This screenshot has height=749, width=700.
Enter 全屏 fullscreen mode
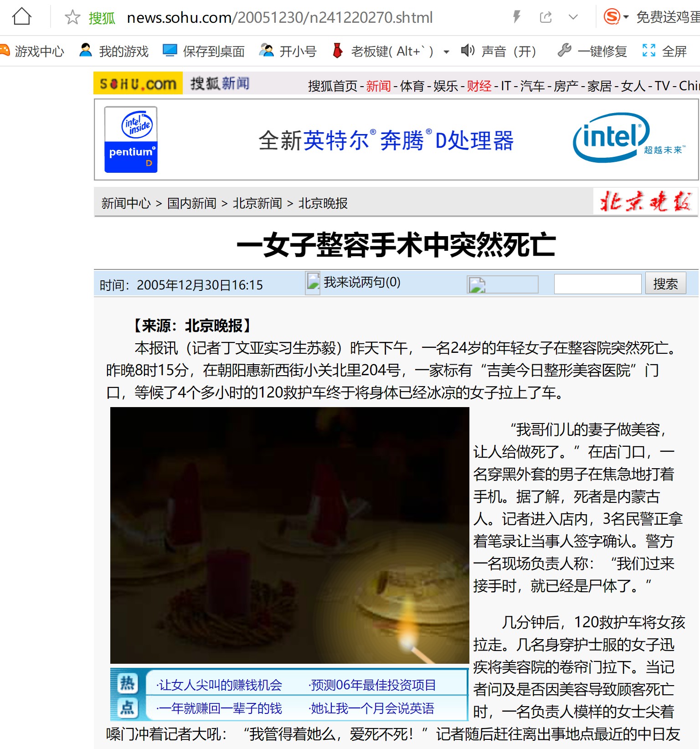click(664, 51)
